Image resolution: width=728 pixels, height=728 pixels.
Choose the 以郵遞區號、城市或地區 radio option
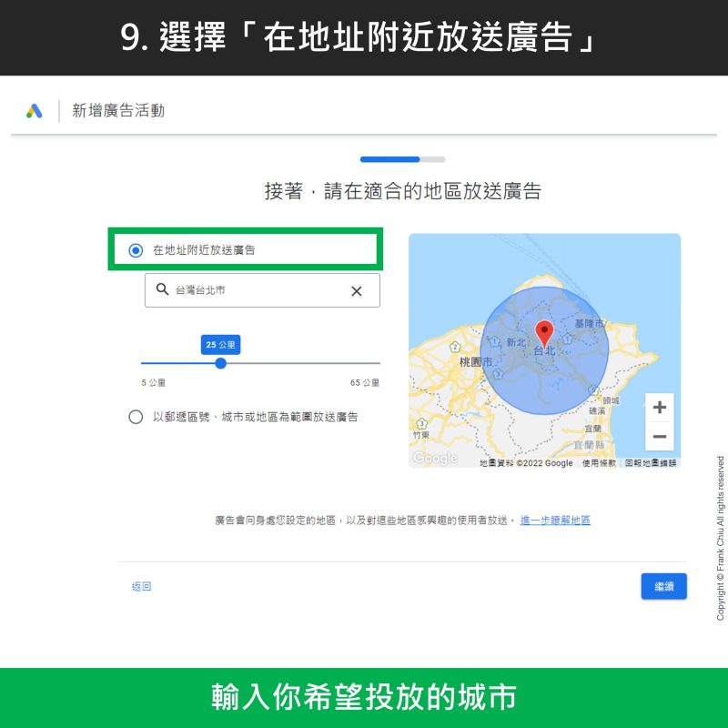[x=136, y=417]
